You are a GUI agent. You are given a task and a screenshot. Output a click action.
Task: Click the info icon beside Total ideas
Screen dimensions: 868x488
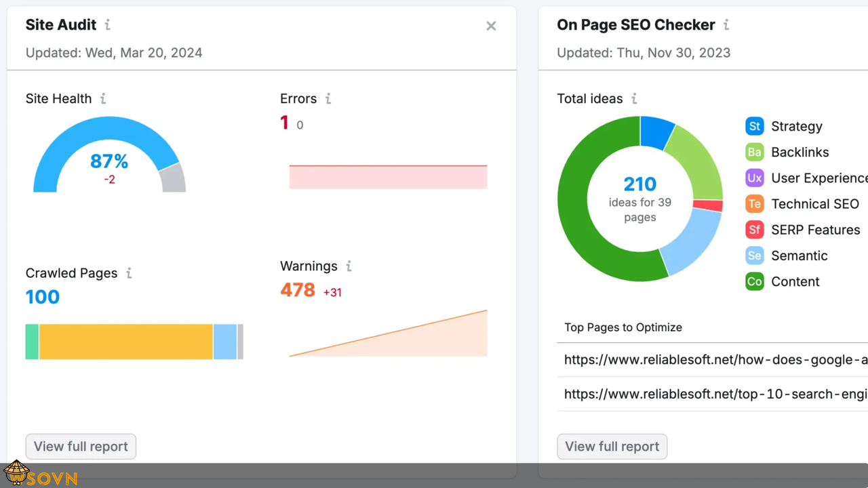coord(634,98)
